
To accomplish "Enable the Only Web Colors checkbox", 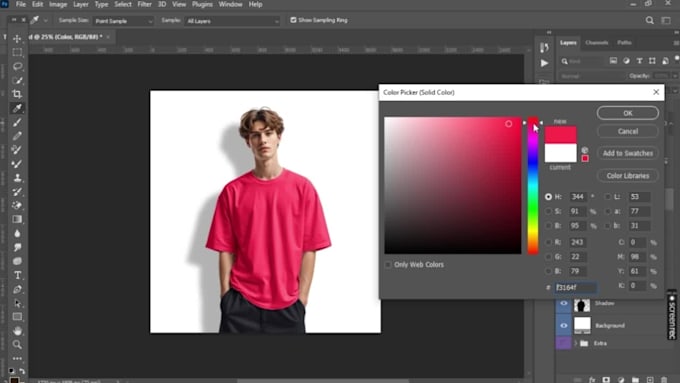I will point(388,265).
